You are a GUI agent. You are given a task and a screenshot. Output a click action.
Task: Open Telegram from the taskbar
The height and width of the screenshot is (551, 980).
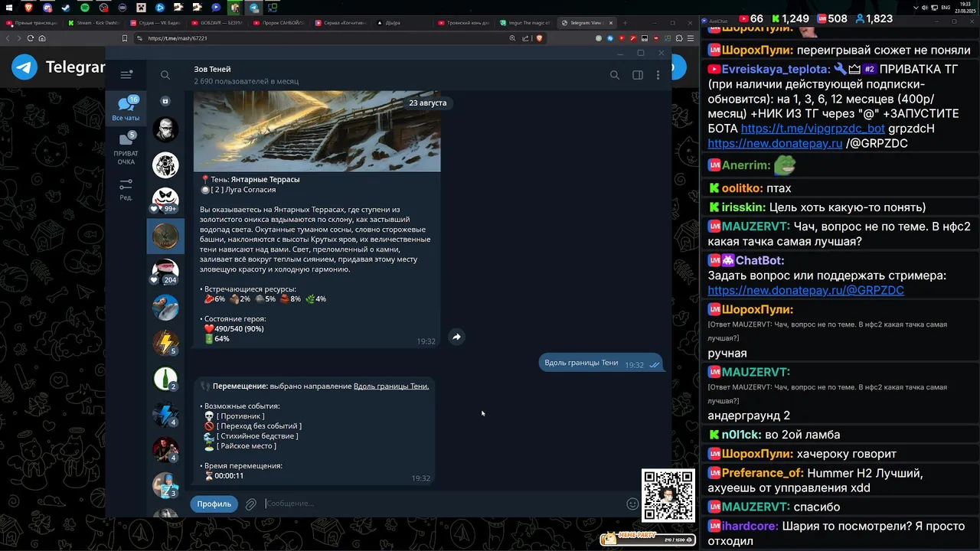click(254, 8)
